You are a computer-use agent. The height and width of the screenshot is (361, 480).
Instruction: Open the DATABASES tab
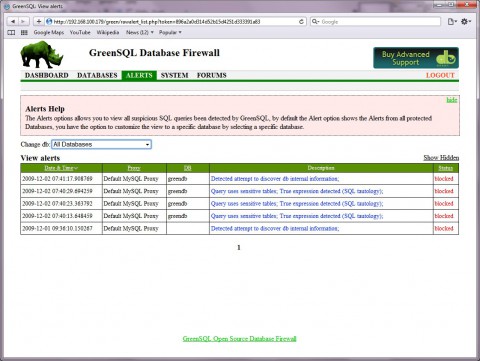pos(97,75)
